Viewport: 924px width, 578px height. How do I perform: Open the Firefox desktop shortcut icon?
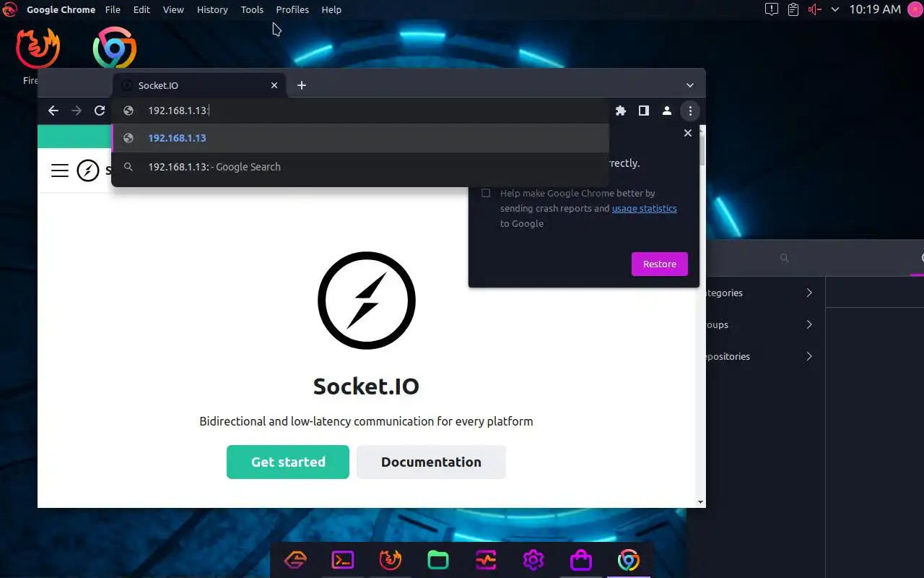tap(38, 48)
